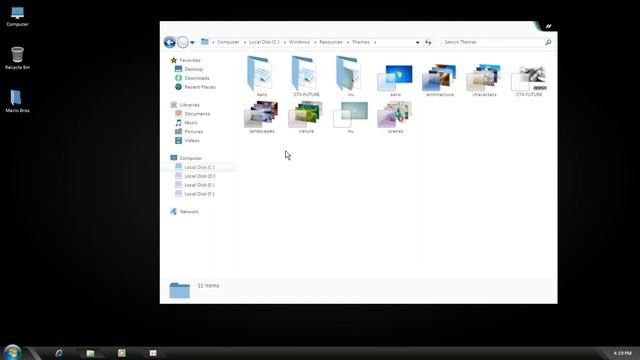Select Network in the navigation pane
640x360 pixels.
coord(189,212)
